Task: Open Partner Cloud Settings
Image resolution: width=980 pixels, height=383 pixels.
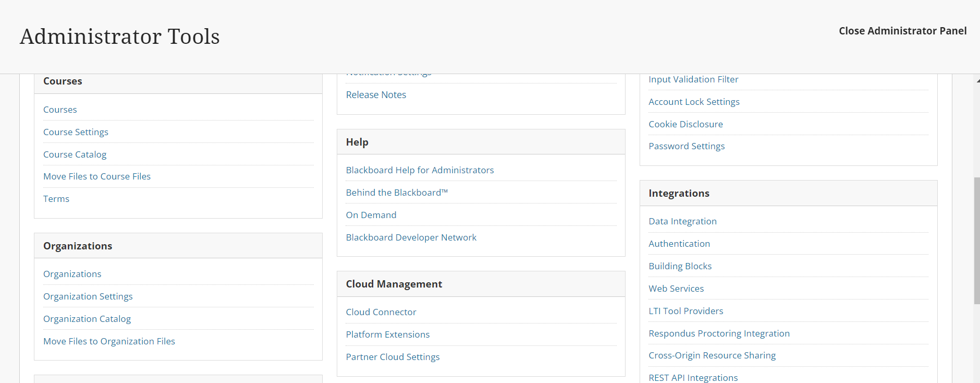Action: (x=393, y=357)
